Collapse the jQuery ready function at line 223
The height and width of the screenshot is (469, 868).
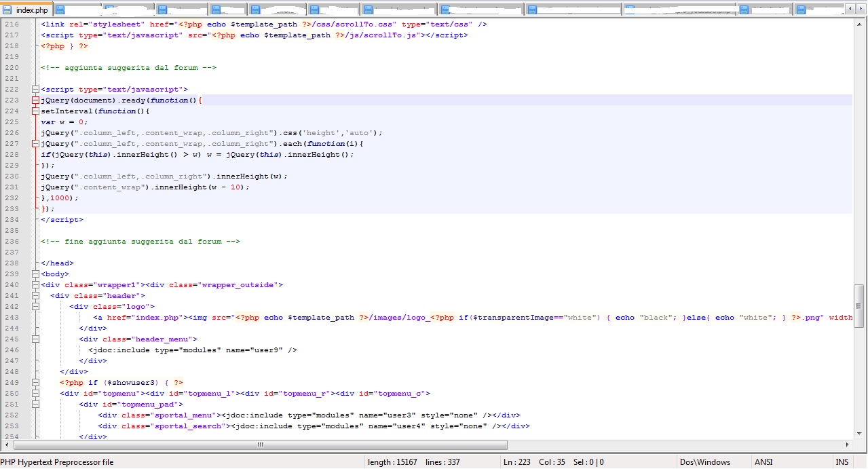click(35, 100)
